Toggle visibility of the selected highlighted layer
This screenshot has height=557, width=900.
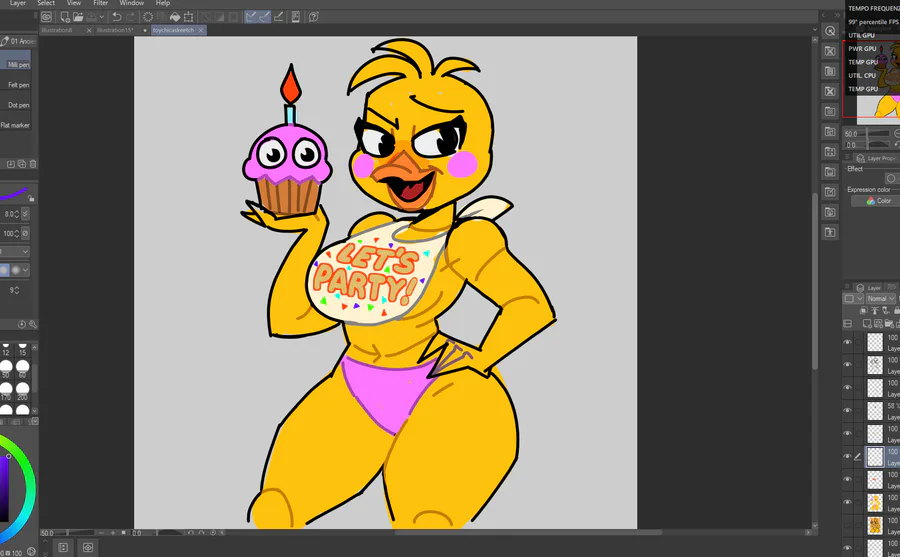tap(847, 457)
